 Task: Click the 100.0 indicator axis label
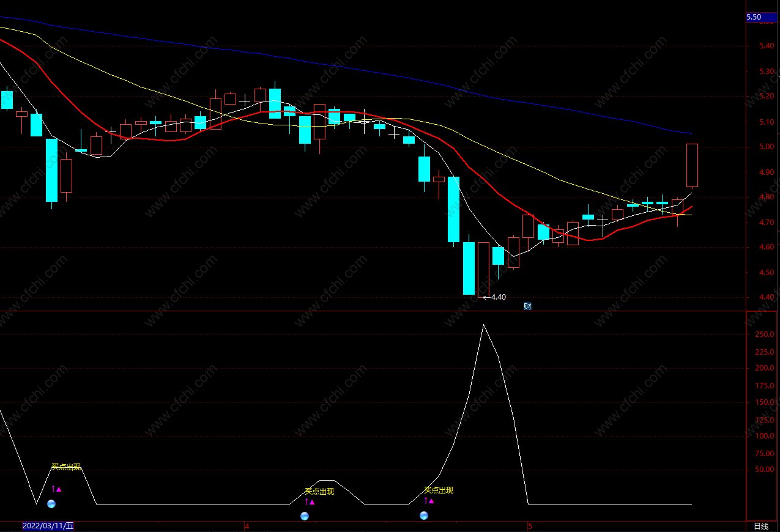tap(765, 436)
